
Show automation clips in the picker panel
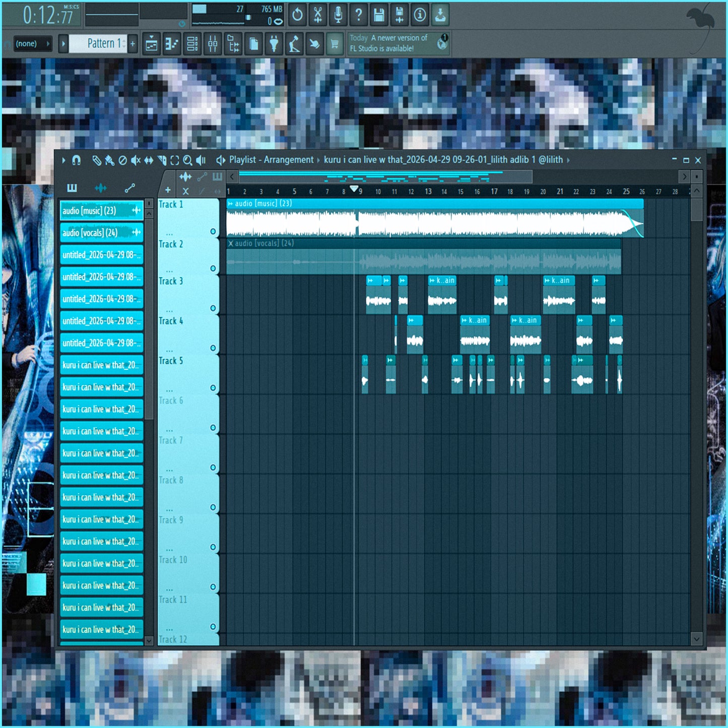point(130,188)
